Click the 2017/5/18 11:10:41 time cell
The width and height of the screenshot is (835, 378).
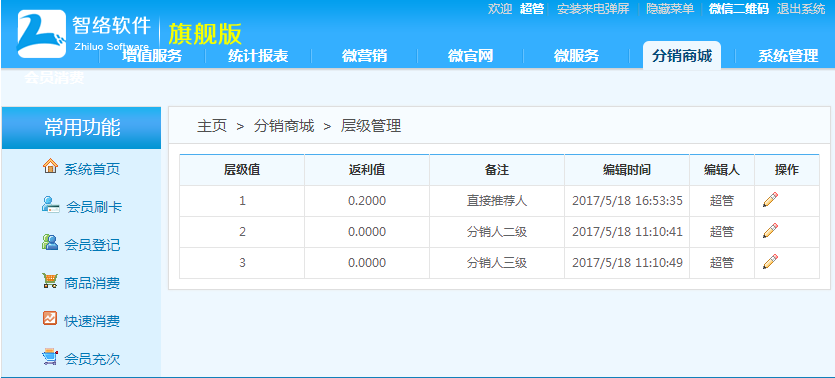[627, 232]
